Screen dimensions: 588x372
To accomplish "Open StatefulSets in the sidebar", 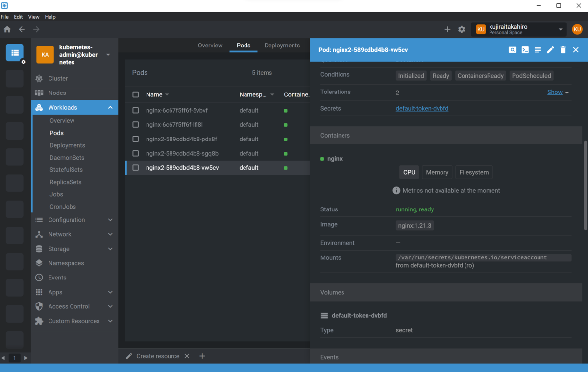I will (x=66, y=170).
